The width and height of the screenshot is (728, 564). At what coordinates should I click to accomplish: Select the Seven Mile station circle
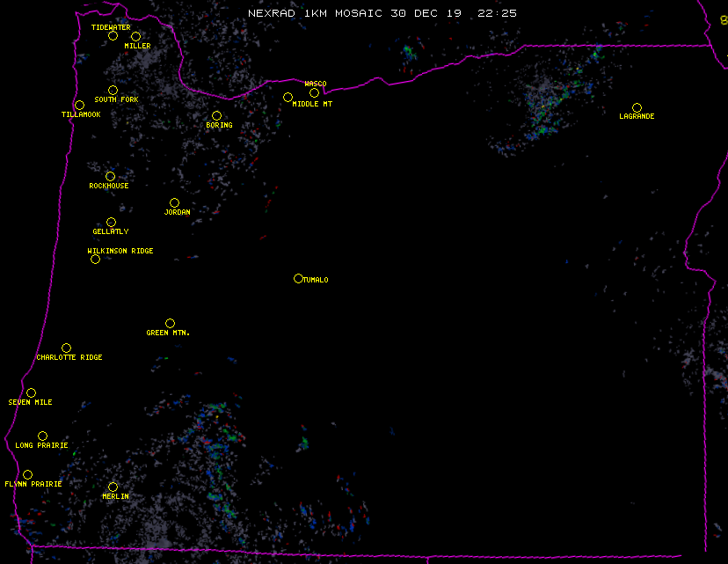[31, 392]
